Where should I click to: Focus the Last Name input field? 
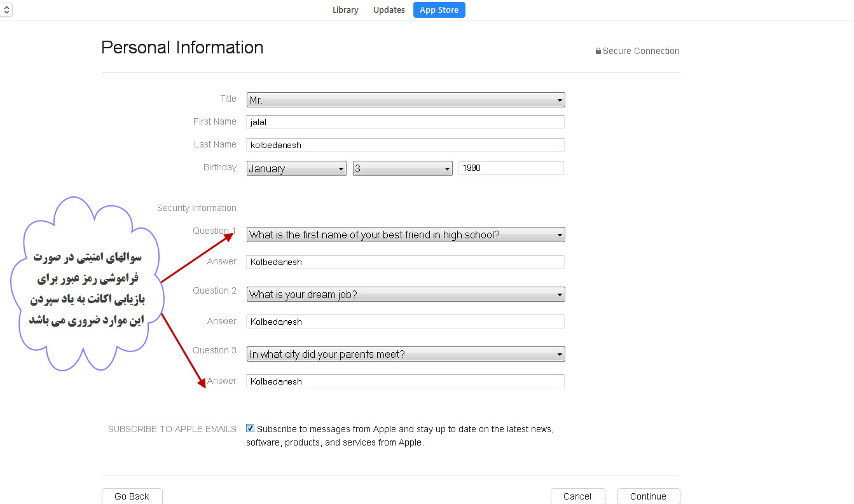pyautogui.click(x=405, y=145)
